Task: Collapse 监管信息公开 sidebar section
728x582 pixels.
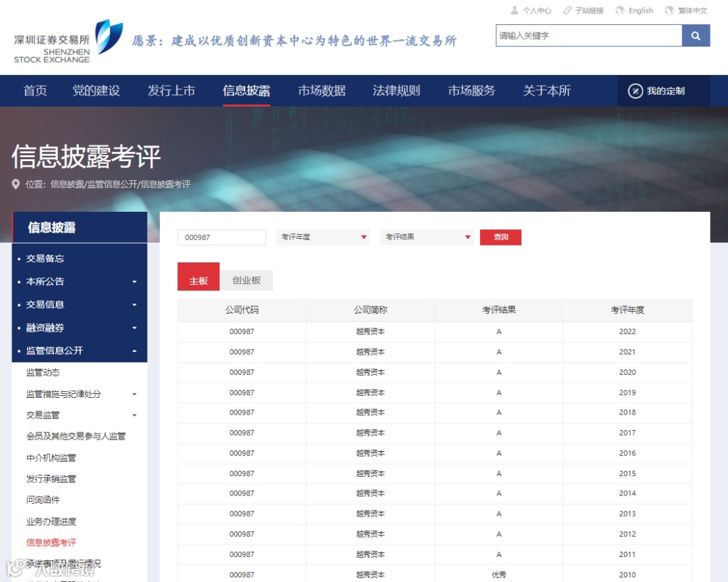Action: (x=135, y=351)
